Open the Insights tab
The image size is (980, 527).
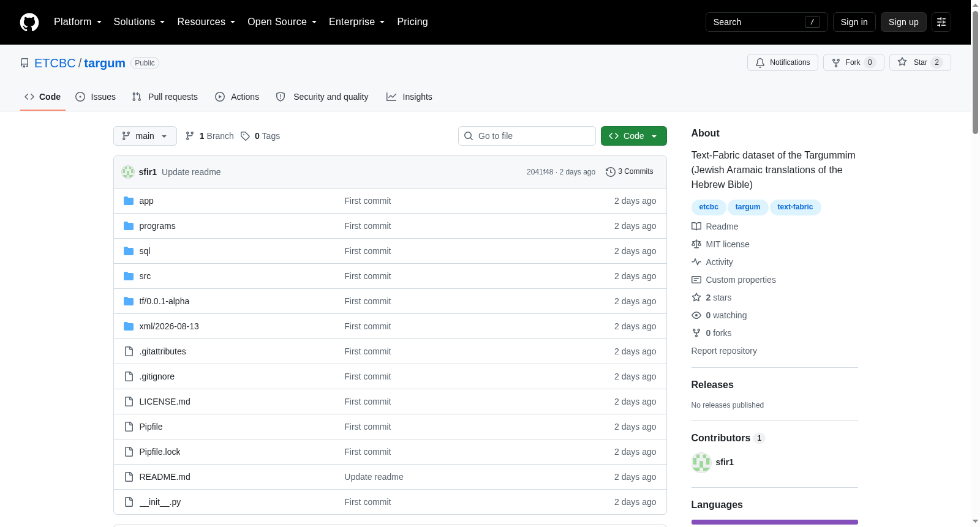point(409,97)
